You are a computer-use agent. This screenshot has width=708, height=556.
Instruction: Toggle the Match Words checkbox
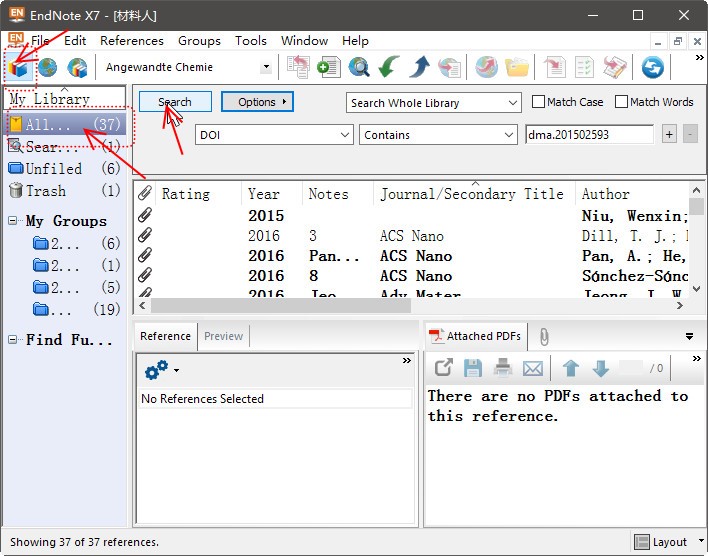point(621,102)
